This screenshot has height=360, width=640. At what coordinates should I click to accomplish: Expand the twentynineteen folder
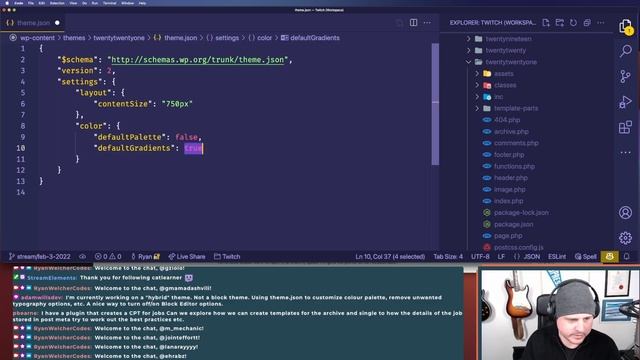(508, 39)
